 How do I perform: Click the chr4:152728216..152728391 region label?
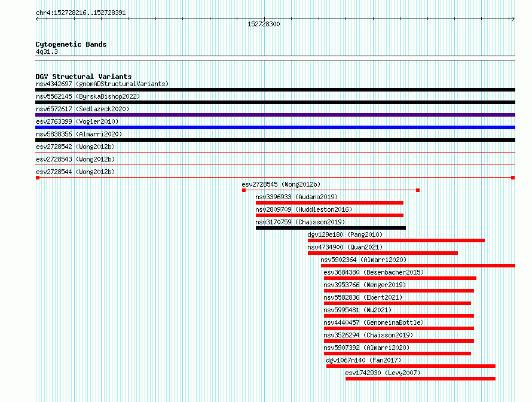(x=81, y=13)
